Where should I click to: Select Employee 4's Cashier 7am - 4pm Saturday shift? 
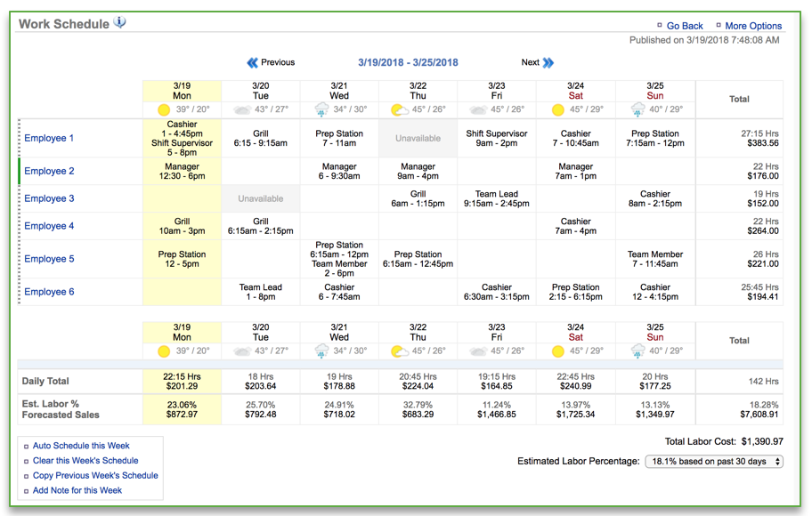[575, 226]
